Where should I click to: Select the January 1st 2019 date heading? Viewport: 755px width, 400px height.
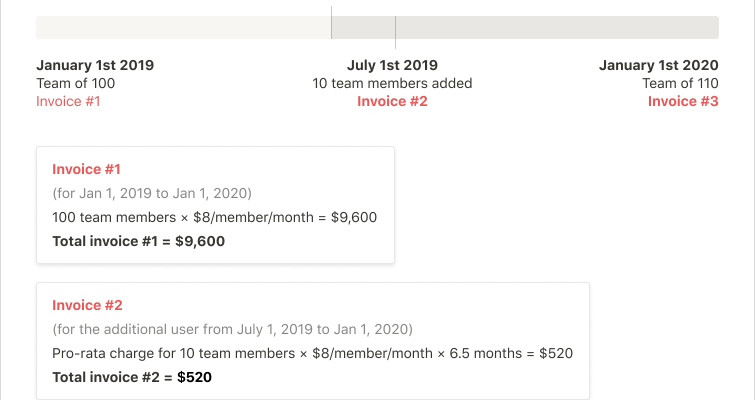(95, 65)
